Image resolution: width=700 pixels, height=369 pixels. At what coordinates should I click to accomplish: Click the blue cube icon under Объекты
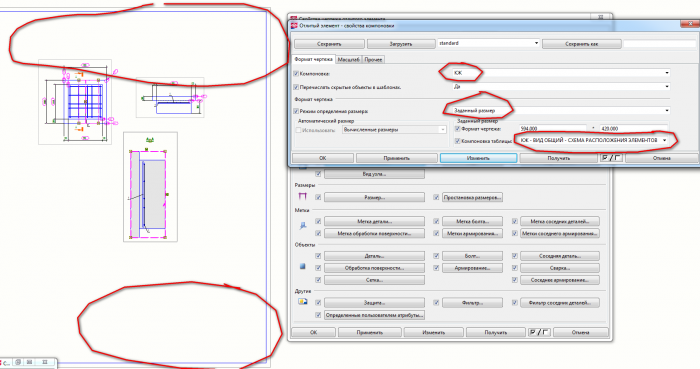303,266
